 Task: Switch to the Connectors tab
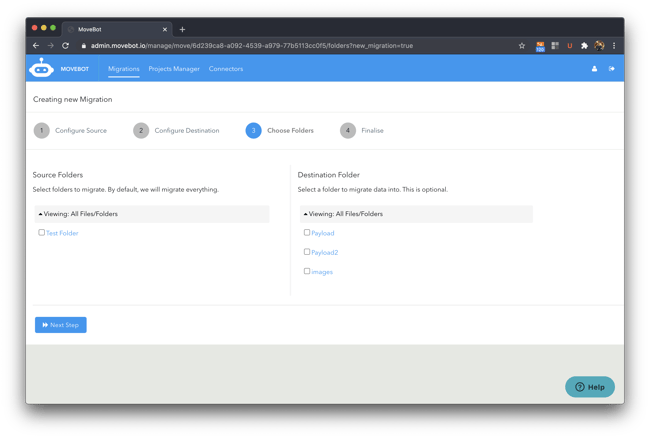(x=226, y=69)
